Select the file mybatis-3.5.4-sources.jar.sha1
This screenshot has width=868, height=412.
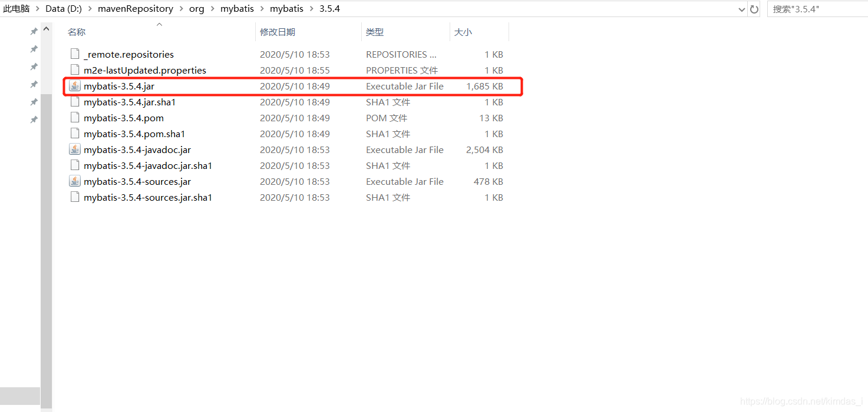pyautogui.click(x=148, y=197)
